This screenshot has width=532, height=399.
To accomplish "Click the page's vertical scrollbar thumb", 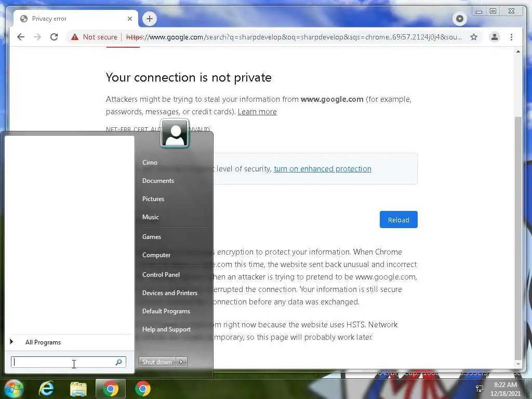I will [x=518, y=237].
